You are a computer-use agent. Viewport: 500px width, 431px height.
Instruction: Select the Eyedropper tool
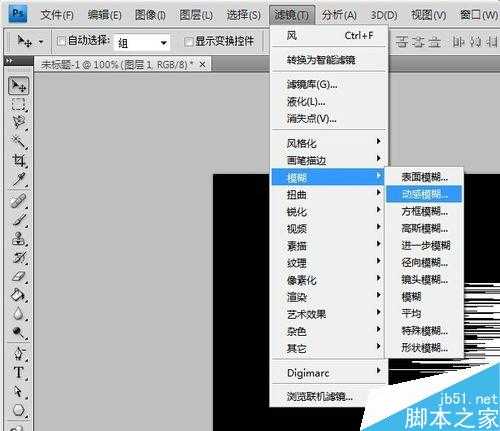pos(18,179)
